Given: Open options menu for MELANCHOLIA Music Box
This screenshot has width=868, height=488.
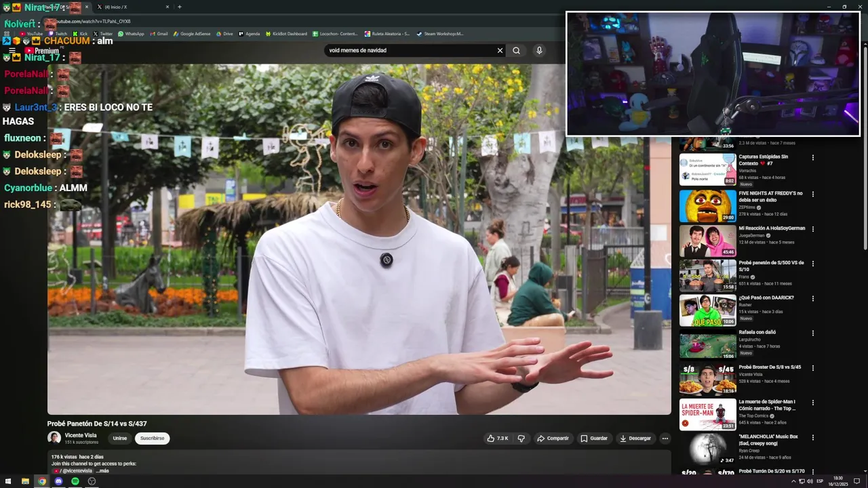Looking at the screenshot, I should coord(812,438).
